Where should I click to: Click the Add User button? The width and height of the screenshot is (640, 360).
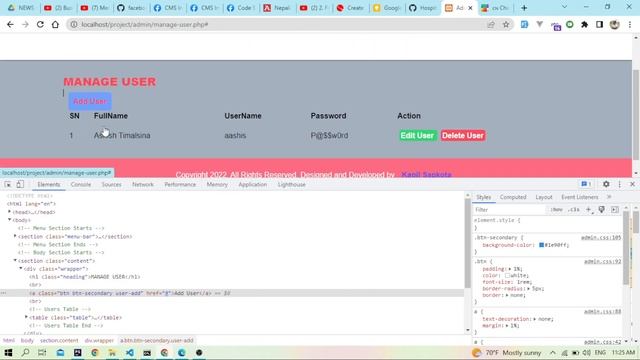tap(90, 101)
